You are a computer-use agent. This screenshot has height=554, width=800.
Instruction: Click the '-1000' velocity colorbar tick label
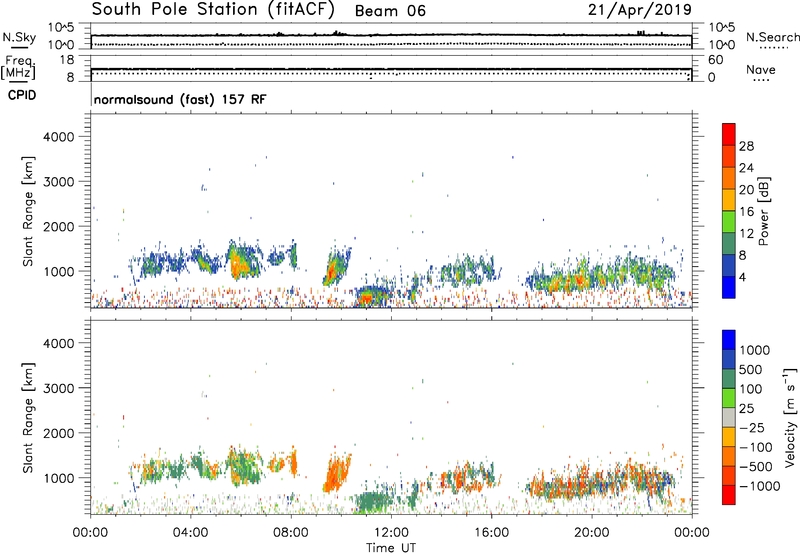pyautogui.click(x=760, y=486)
